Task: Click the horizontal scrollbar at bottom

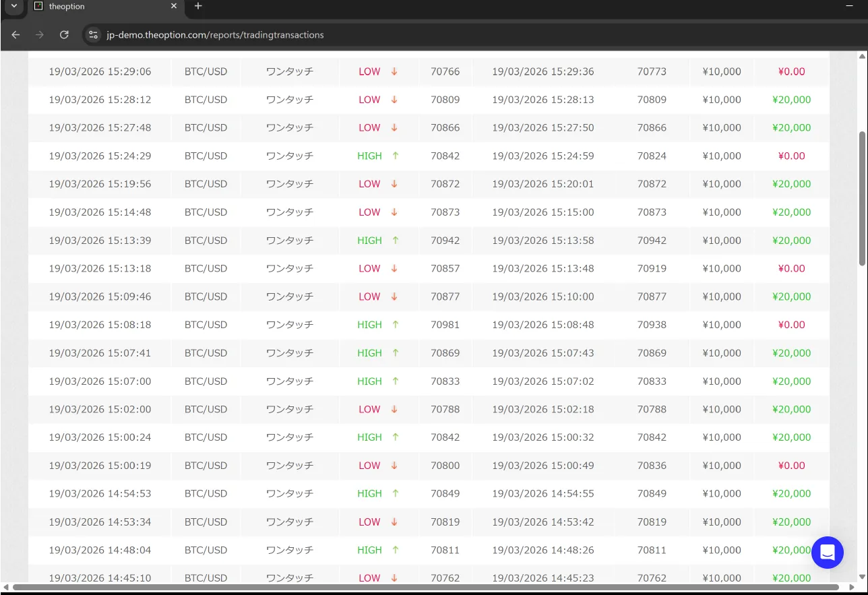Action: (x=431, y=587)
